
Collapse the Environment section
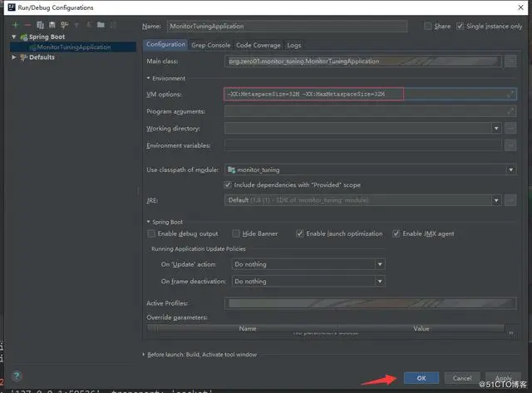coord(148,78)
